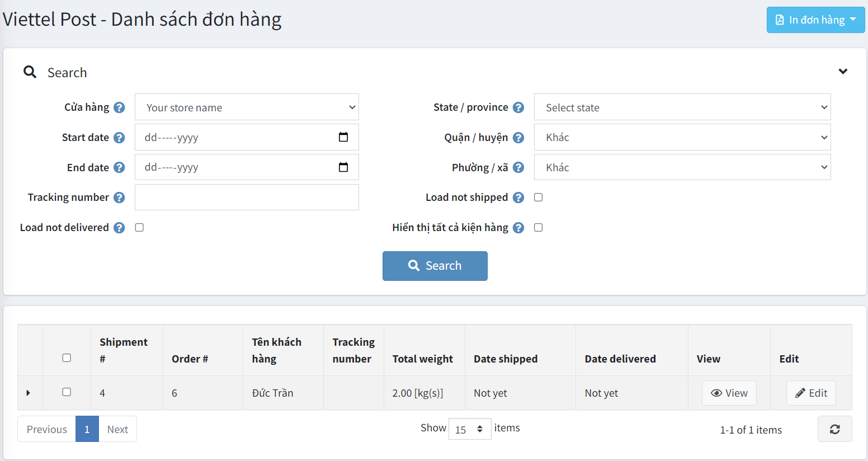View shipment for Đức Trần

pyautogui.click(x=729, y=393)
